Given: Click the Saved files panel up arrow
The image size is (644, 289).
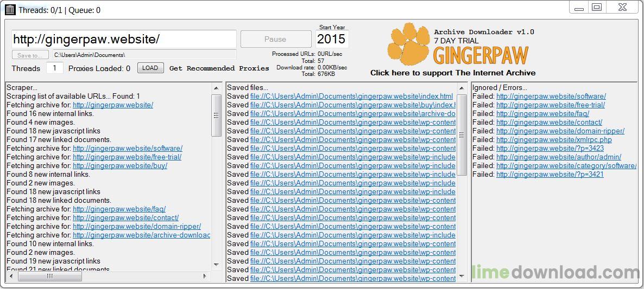Looking at the screenshot, I should click(462, 88).
